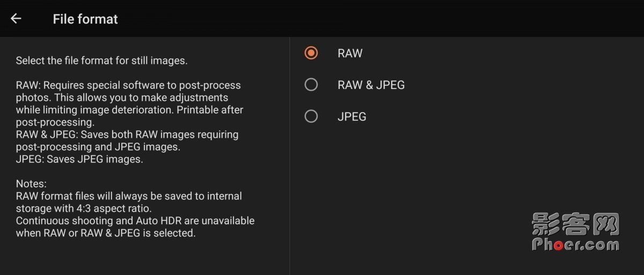Click the 影客网 watermark logo
Image resolution: width=644 pixels, height=275 pixels.
[x=575, y=225]
